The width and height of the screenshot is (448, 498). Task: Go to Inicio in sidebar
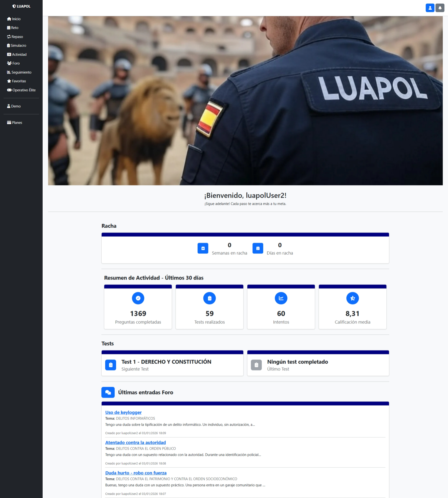14,19
